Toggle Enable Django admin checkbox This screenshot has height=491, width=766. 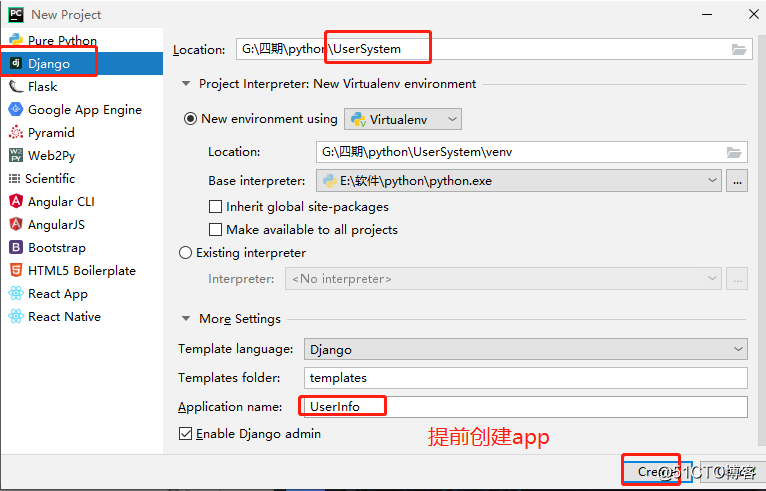[185, 433]
